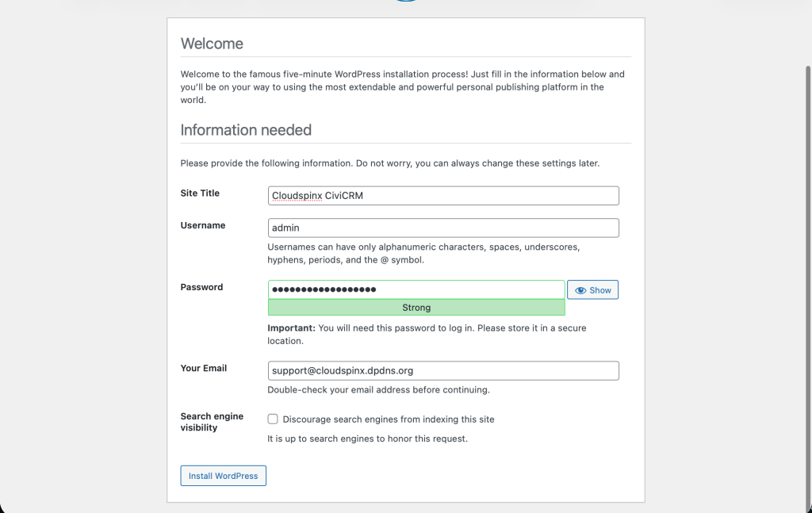Click the Information needed heading
This screenshot has width=812, height=513.
tap(246, 130)
